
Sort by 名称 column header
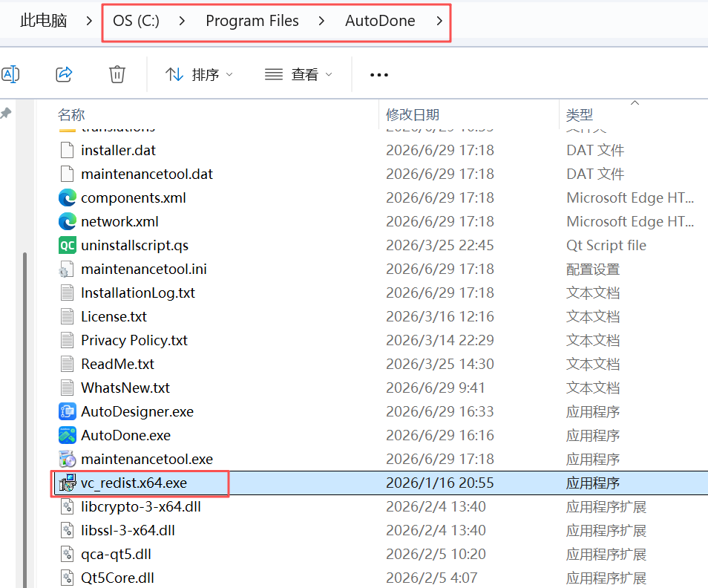[71, 115]
